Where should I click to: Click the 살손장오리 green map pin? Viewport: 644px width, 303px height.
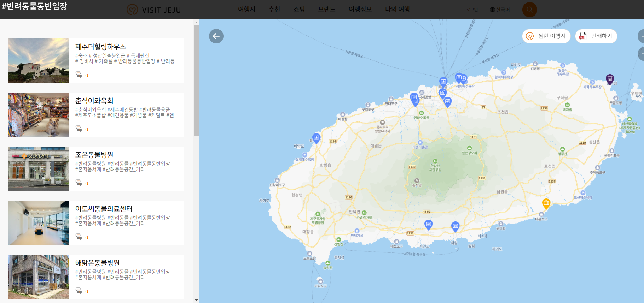coord(469,148)
